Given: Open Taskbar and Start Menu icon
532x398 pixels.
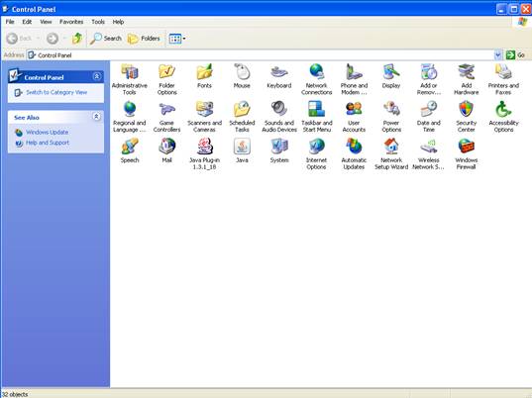Looking at the screenshot, I should pos(317,110).
